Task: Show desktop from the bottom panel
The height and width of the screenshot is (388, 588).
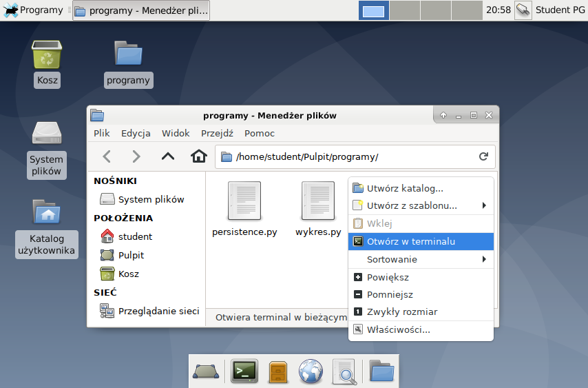Action: (x=206, y=371)
